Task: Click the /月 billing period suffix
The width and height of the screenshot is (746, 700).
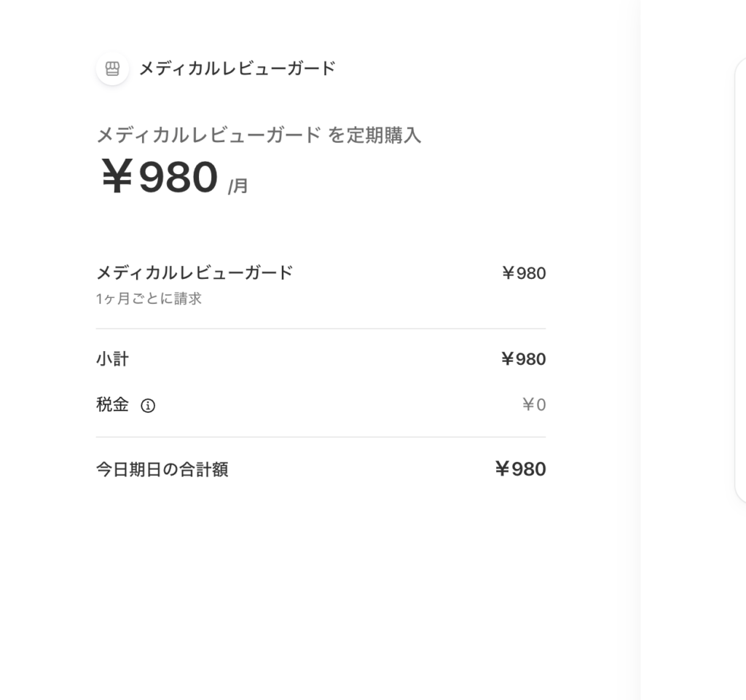Action: tap(238, 186)
